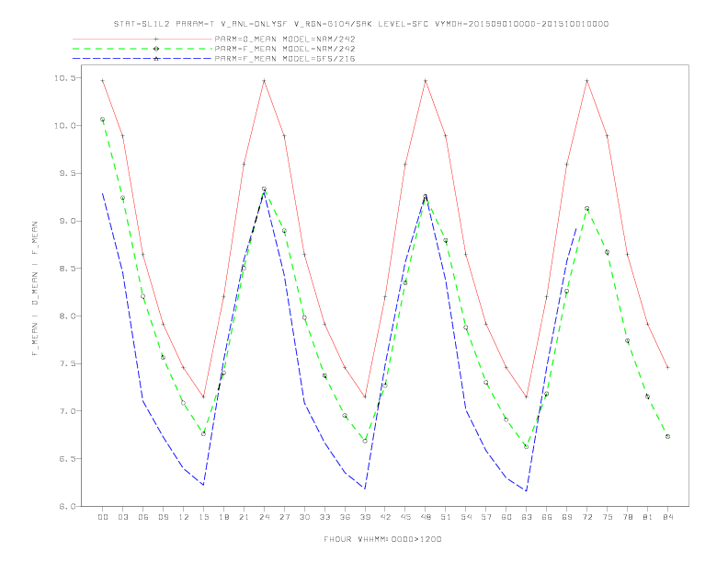This screenshot has width=728, height=563.
Task: Click x-axis tick label 00
Action: coord(103,517)
